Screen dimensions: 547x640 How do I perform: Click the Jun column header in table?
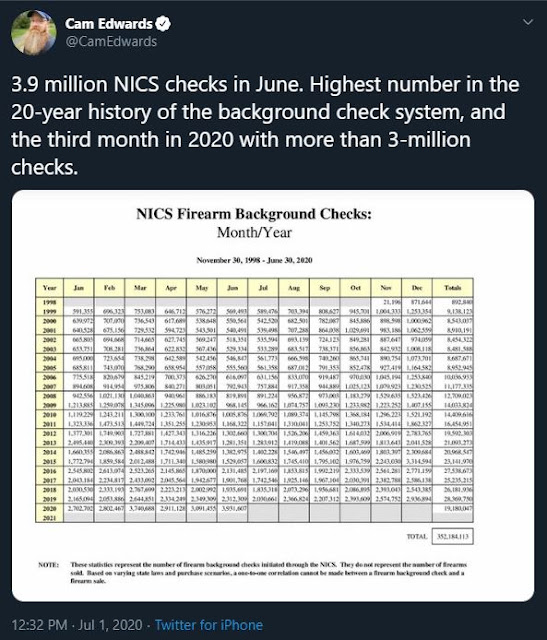click(233, 288)
